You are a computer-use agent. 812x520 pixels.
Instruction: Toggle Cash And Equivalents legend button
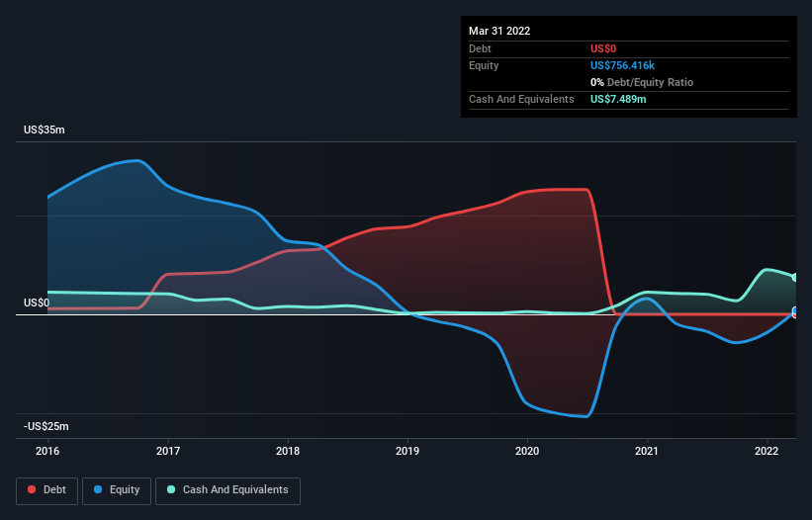227,490
